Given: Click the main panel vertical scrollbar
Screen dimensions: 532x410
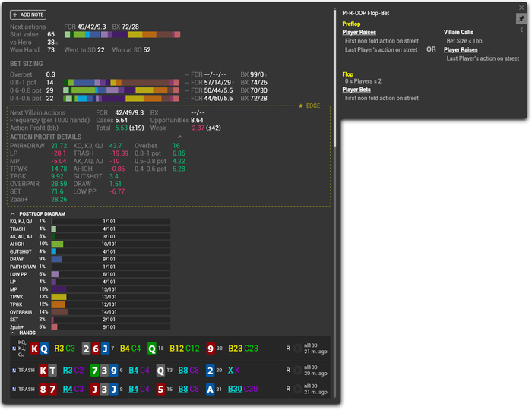Looking at the screenshot, I should [334, 77].
